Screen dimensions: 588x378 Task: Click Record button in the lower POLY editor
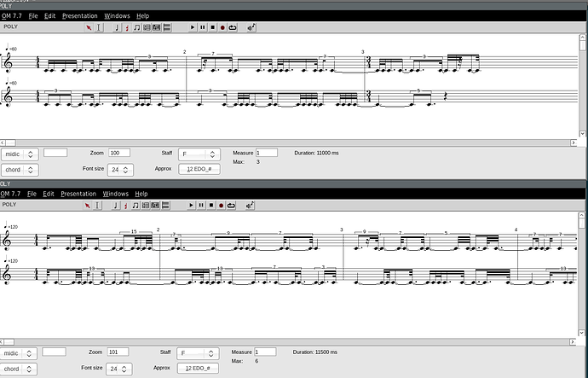[222, 206]
